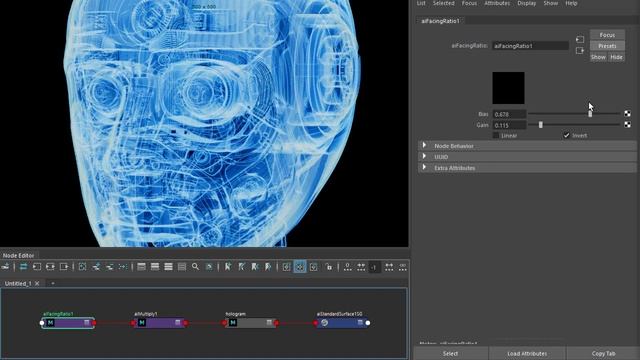Toggle grid display icon in Node Editor toolbar
640x360 pixels.
pyautogui.click(x=286, y=267)
